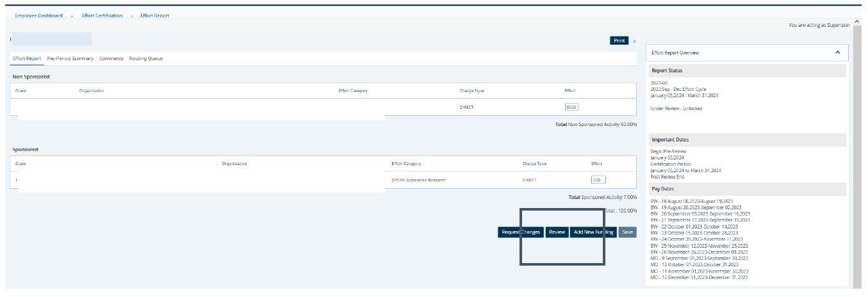The height and width of the screenshot is (297, 868).
Task: Open the Effort Report breadcrumb link
Action: pos(156,15)
